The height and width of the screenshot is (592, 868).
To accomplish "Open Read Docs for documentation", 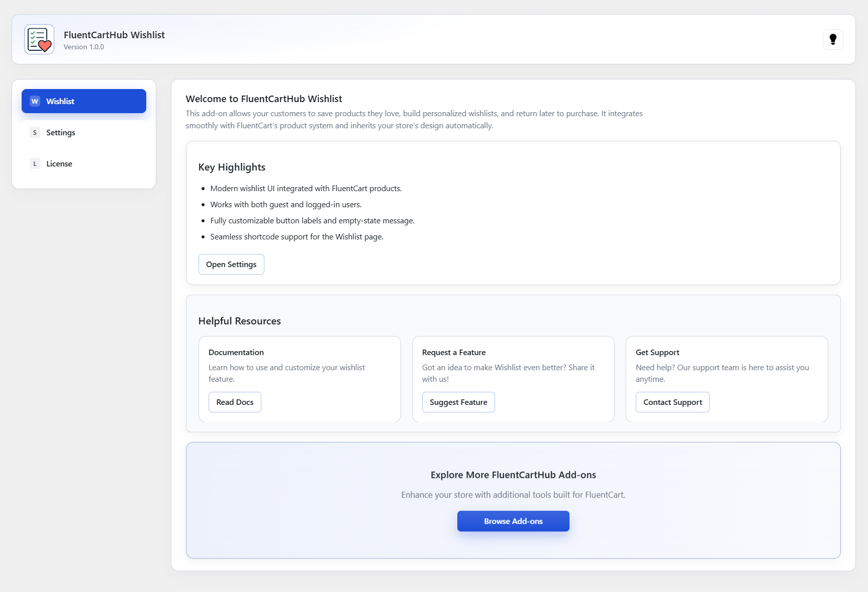I will (x=235, y=402).
